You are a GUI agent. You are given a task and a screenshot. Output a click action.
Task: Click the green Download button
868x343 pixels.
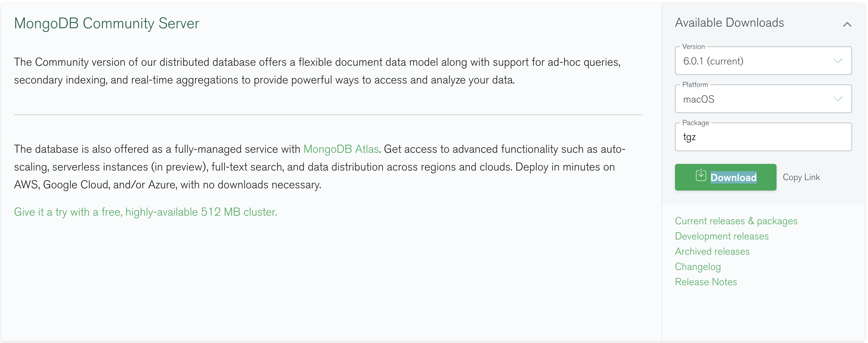pyautogui.click(x=725, y=177)
